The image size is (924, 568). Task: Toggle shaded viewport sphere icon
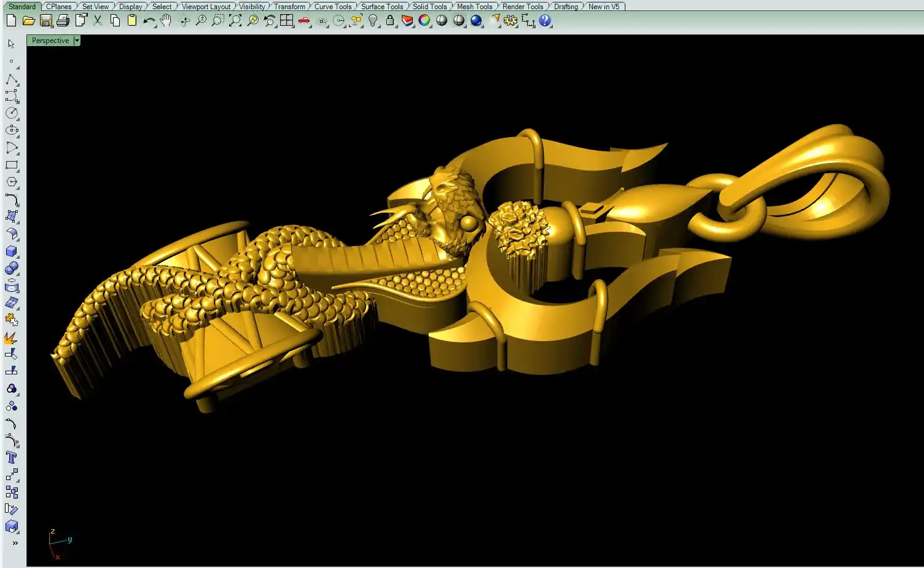(442, 20)
